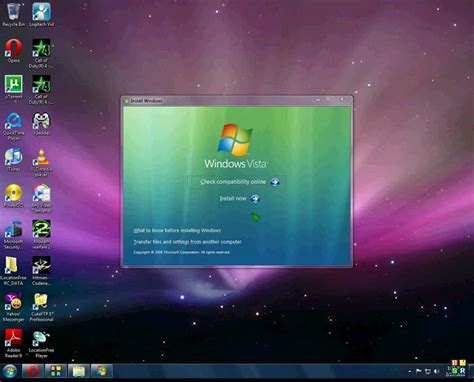This screenshot has width=474, height=382.
Task: Open Windows Explorer from the taskbar
Action: [78, 371]
